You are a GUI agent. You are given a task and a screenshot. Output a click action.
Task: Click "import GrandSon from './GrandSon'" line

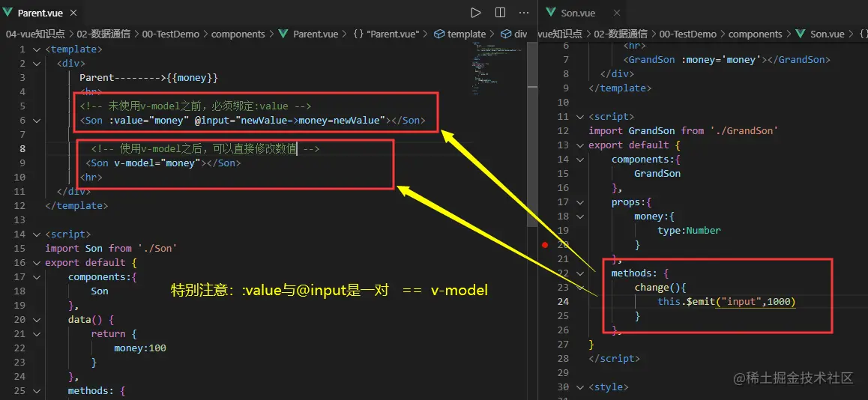pyautogui.click(x=684, y=131)
